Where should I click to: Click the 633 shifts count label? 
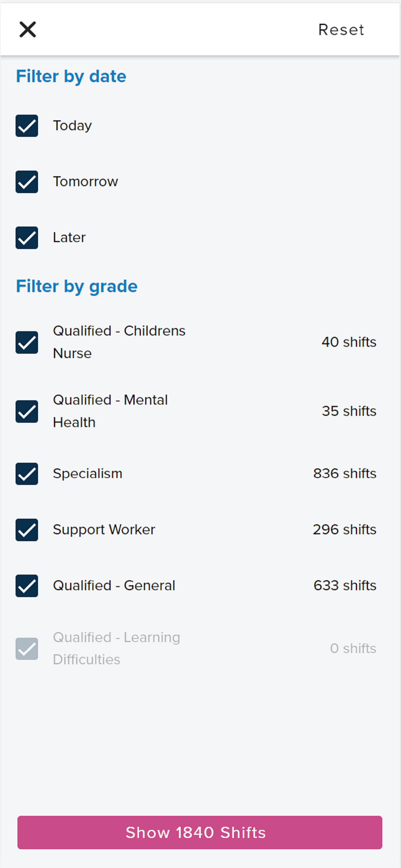pos(345,585)
